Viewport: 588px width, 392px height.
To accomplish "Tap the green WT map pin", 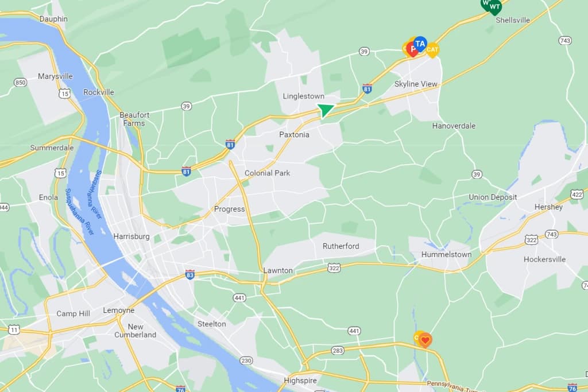I will [x=494, y=7].
